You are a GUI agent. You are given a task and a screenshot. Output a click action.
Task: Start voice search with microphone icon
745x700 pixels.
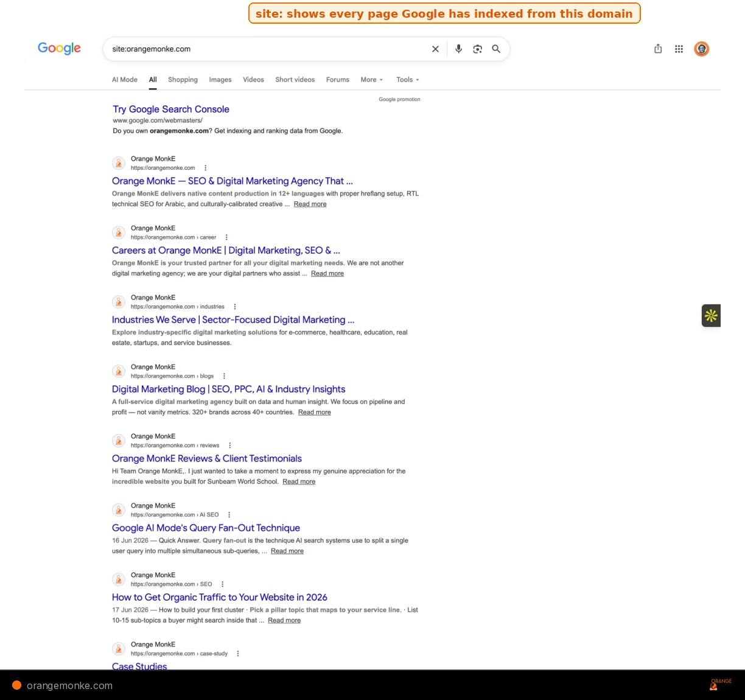coord(458,49)
